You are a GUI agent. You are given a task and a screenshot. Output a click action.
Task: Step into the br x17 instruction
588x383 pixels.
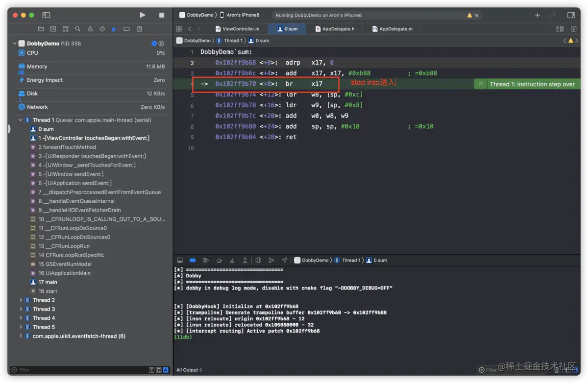232,261
